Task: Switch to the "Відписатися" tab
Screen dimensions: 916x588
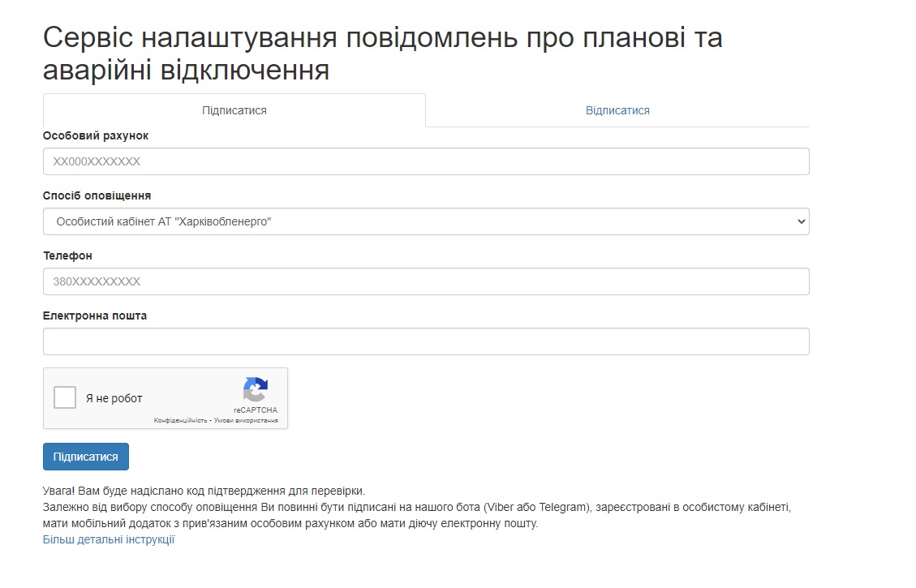Action: pos(617,110)
